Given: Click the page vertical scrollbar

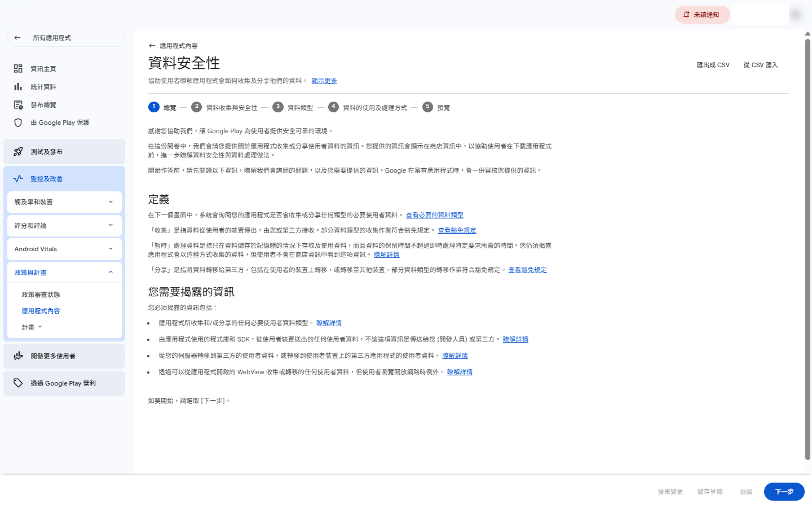Looking at the screenshot, I should 807,248.
